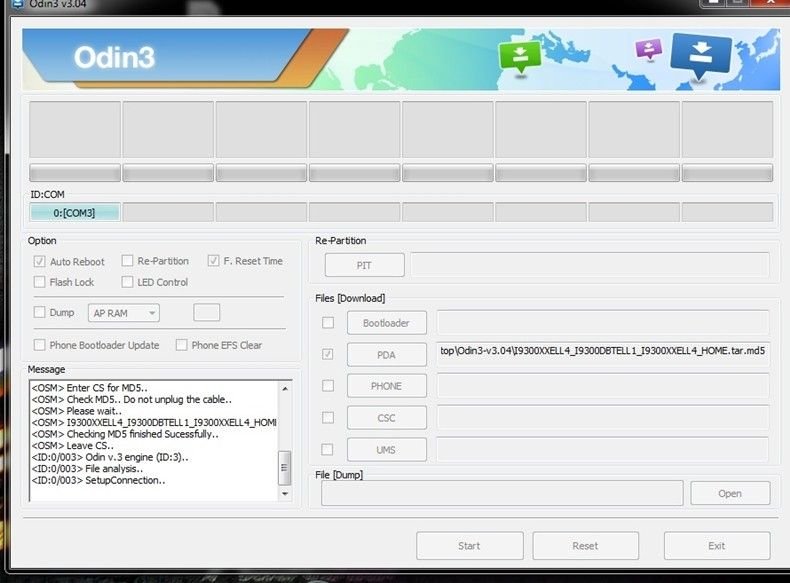
Task: Click the small box next to AP RAM
Action: coord(207,312)
